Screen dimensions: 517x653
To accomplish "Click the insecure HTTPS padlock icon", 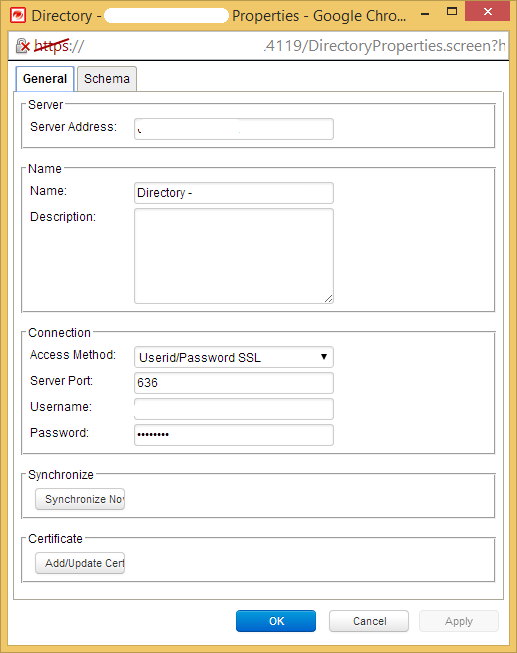I will pos(22,46).
